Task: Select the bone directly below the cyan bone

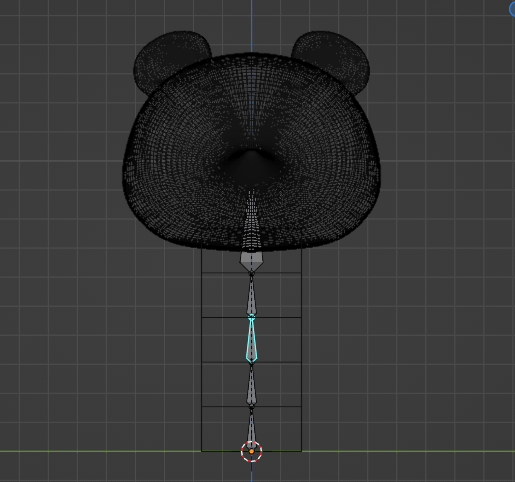Action: [x=252, y=385]
